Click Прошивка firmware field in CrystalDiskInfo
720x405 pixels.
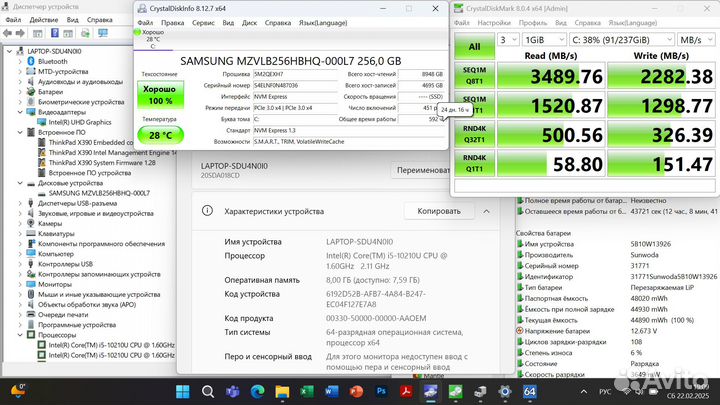tap(295, 74)
